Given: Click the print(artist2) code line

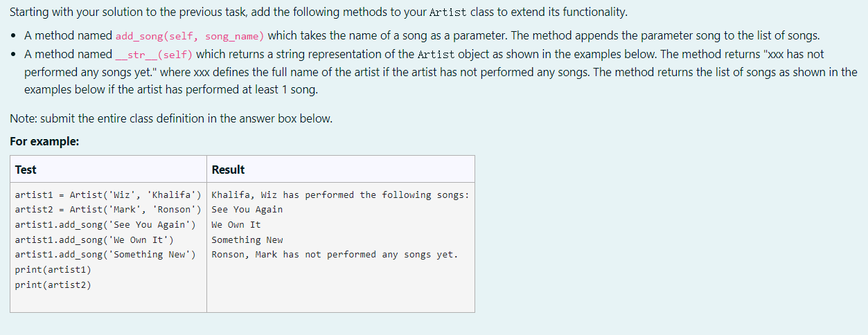Looking at the screenshot, I should pyautogui.click(x=53, y=284).
